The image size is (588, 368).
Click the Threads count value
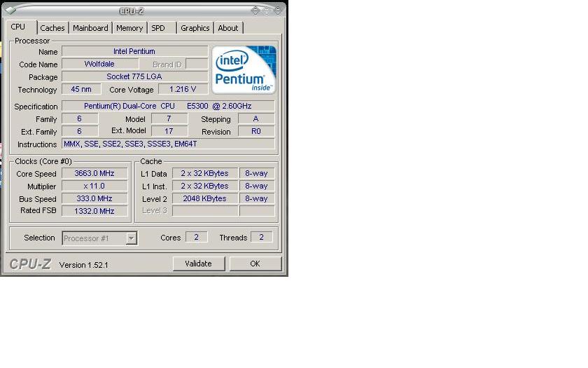pyautogui.click(x=261, y=237)
